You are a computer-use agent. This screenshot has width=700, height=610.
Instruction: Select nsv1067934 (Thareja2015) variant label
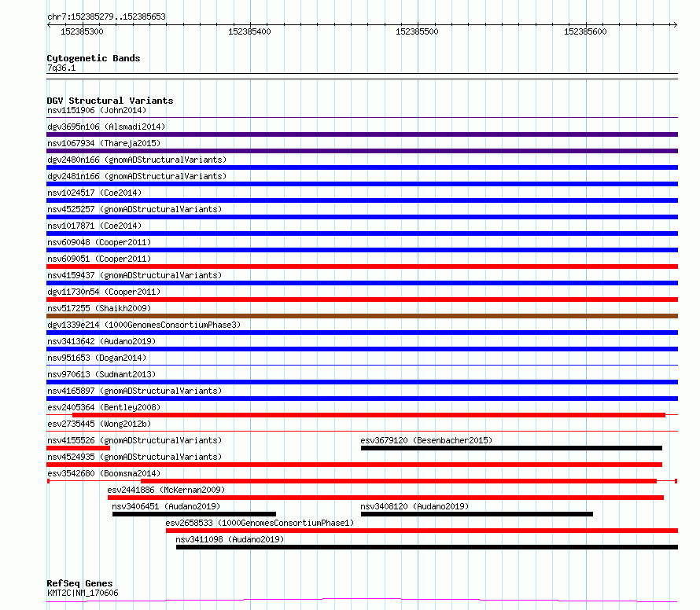104,143
